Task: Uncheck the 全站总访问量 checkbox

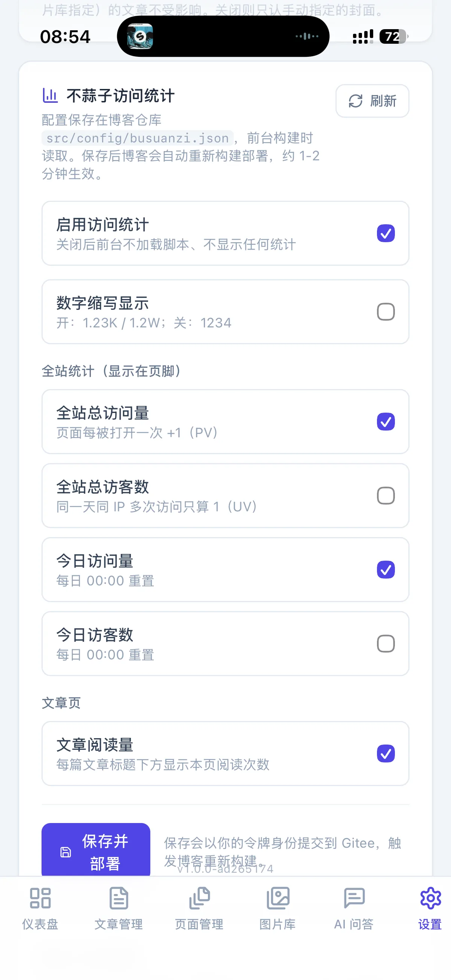Action: [x=386, y=422]
